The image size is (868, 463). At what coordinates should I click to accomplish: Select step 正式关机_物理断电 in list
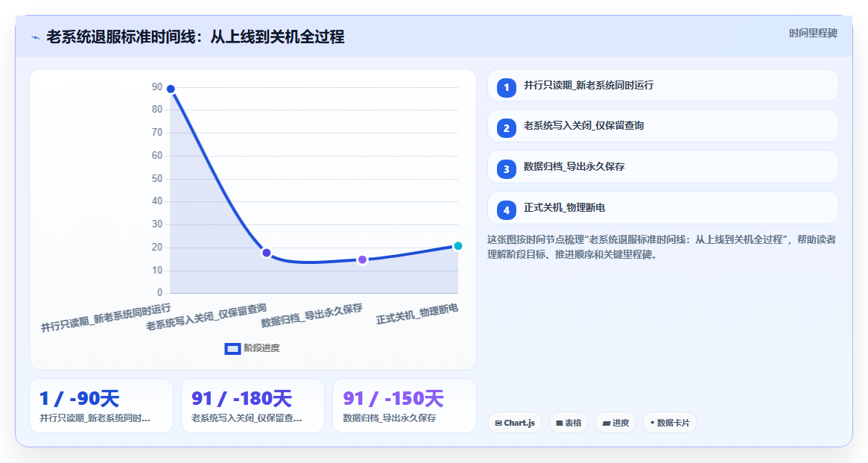click(x=662, y=208)
